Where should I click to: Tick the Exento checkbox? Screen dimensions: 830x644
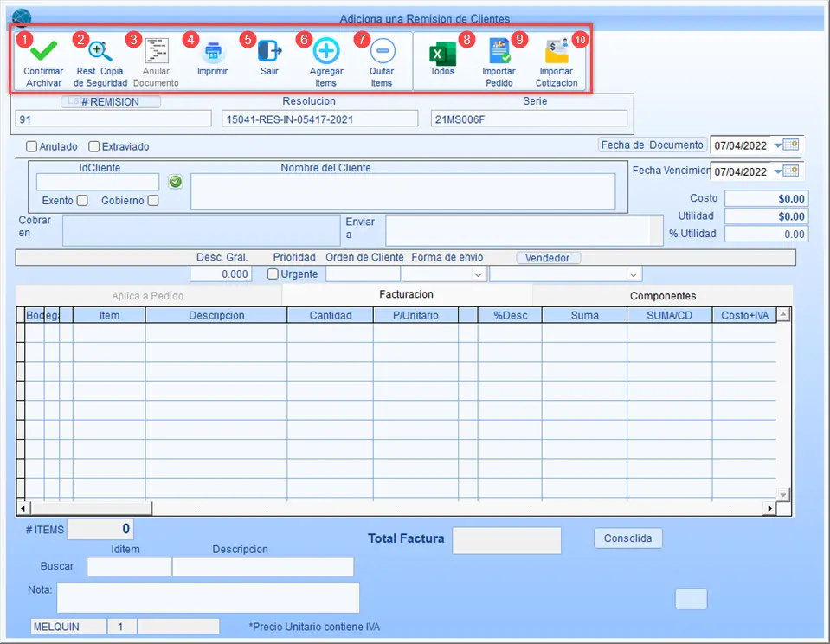click(82, 201)
